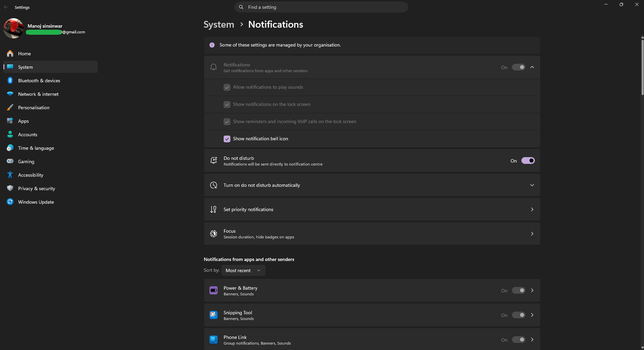
Task: Click System in the breadcrumb
Action: coord(219,25)
